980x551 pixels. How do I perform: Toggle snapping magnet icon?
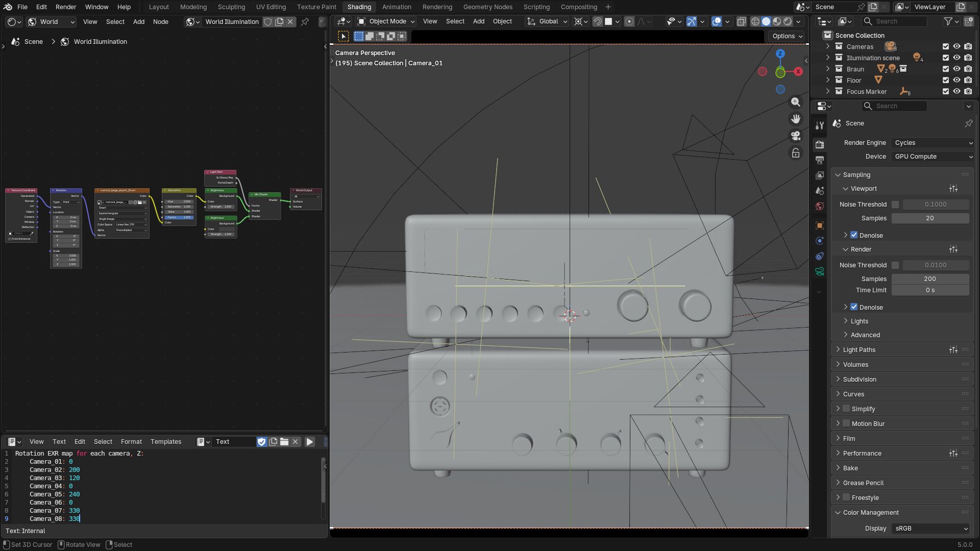tap(597, 21)
